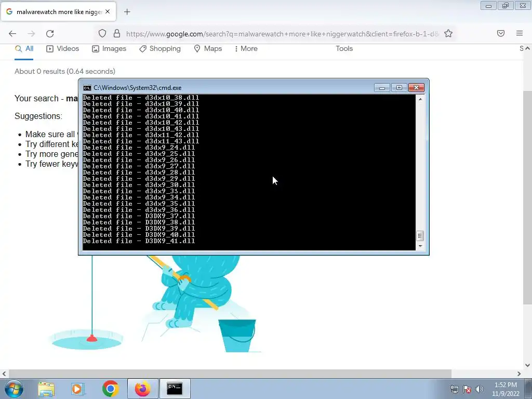Open the tracking protection shield icon

tap(102, 33)
